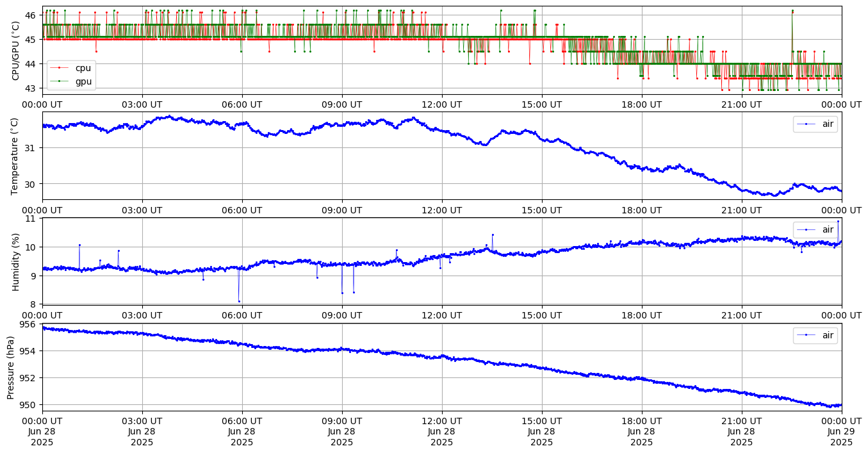Viewport: 868px width, 453px height.
Task: Click '12:00 UT Jun 28 2025' under Pressure plot
Action: coord(442,432)
